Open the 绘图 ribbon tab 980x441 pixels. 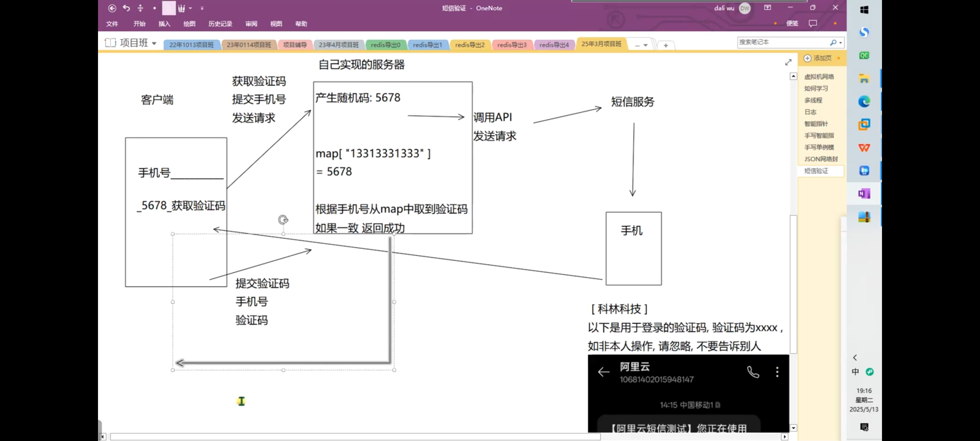coord(189,24)
